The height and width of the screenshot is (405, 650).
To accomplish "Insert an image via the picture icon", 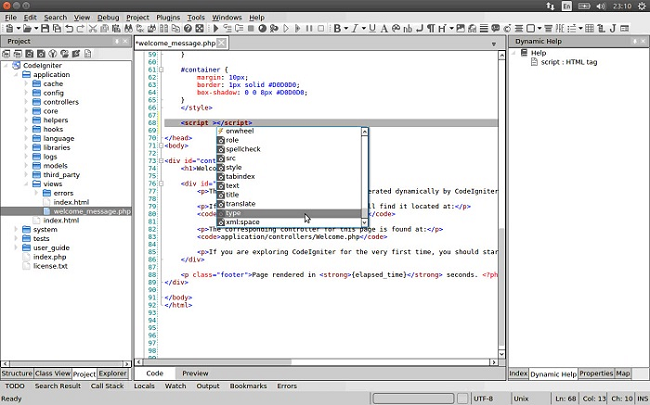I will [x=461, y=29].
